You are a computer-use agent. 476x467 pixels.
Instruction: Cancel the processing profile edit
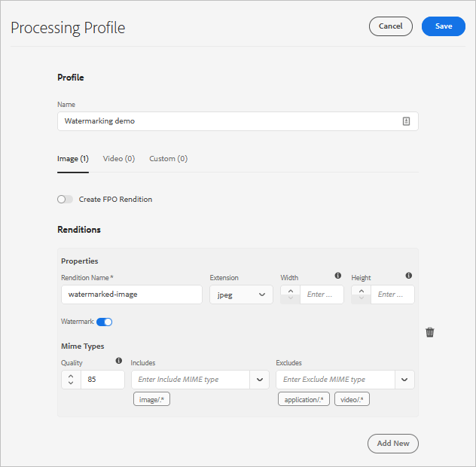[390, 26]
